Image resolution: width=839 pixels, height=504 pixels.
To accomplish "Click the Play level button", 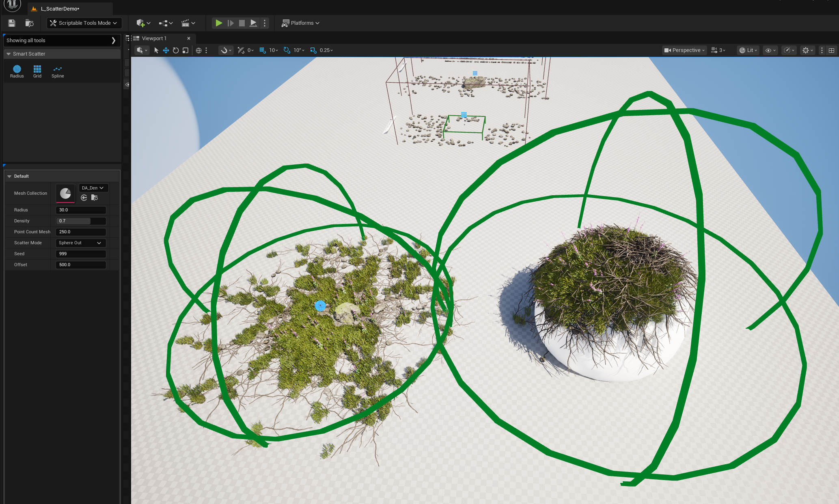I will click(218, 23).
